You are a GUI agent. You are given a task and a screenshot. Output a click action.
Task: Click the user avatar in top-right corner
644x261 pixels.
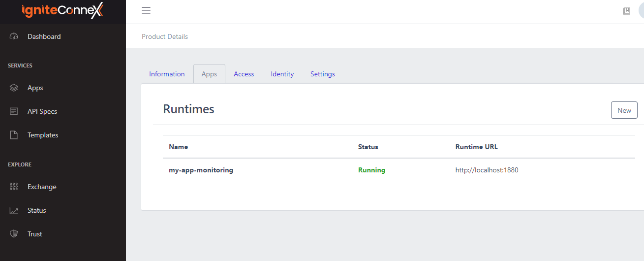[641, 11]
